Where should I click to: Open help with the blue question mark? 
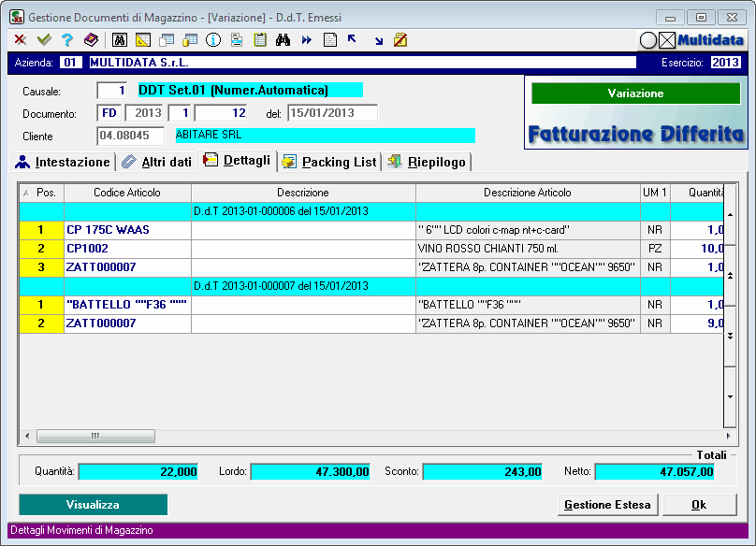tap(67, 39)
